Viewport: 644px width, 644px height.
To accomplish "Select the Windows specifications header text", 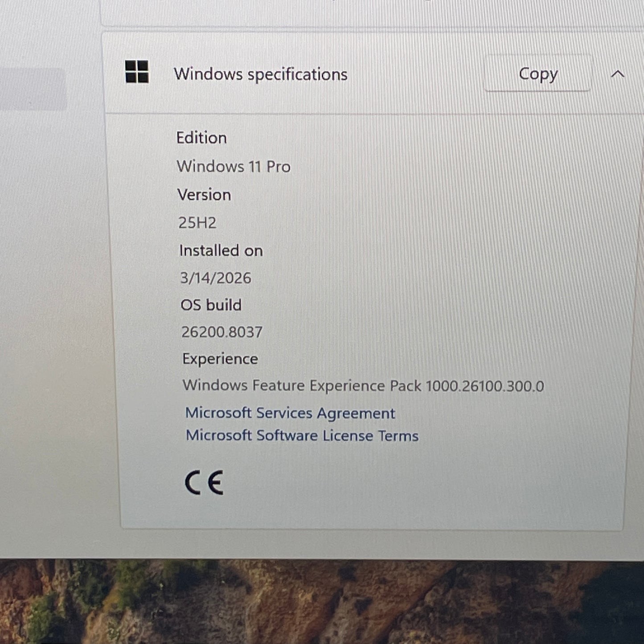I will 261,74.
